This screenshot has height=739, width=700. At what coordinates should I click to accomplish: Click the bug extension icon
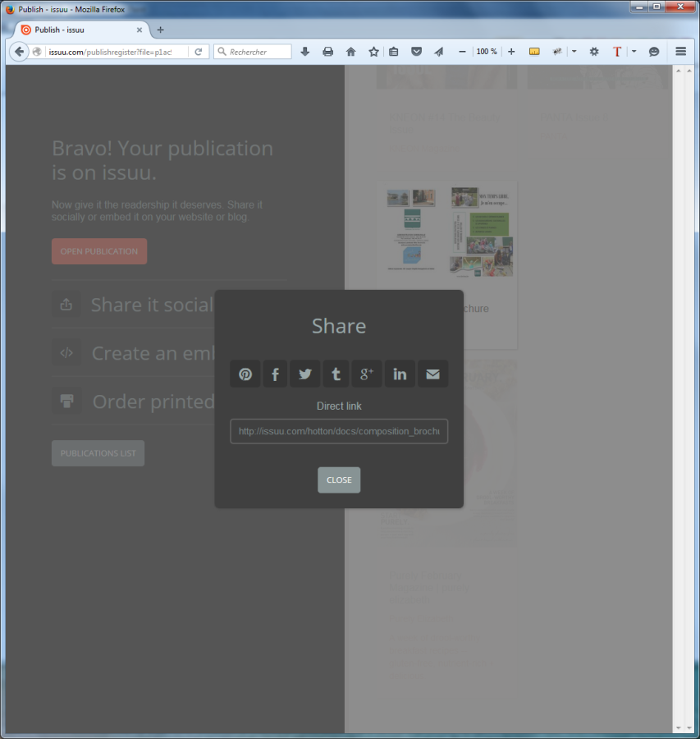pos(557,52)
